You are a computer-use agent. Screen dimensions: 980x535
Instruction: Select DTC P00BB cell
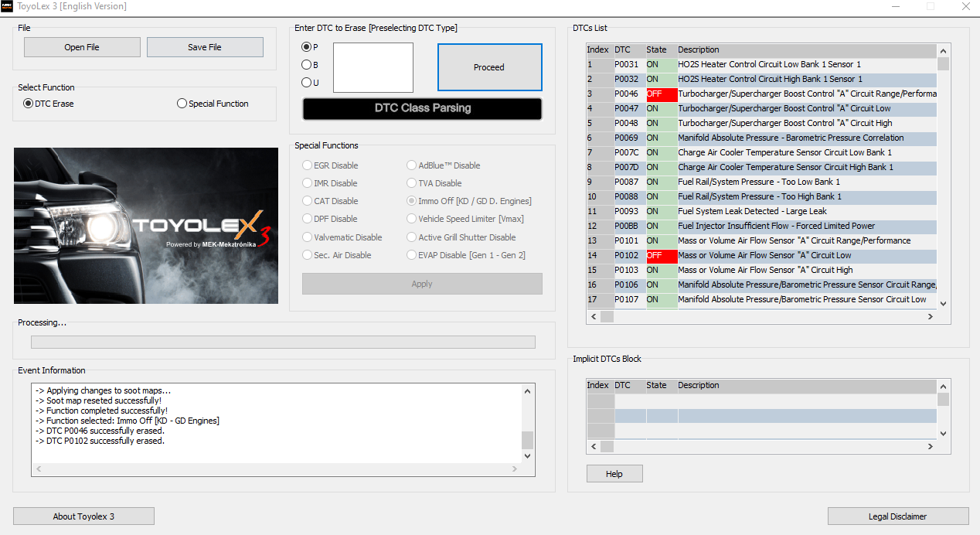[630, 226]
